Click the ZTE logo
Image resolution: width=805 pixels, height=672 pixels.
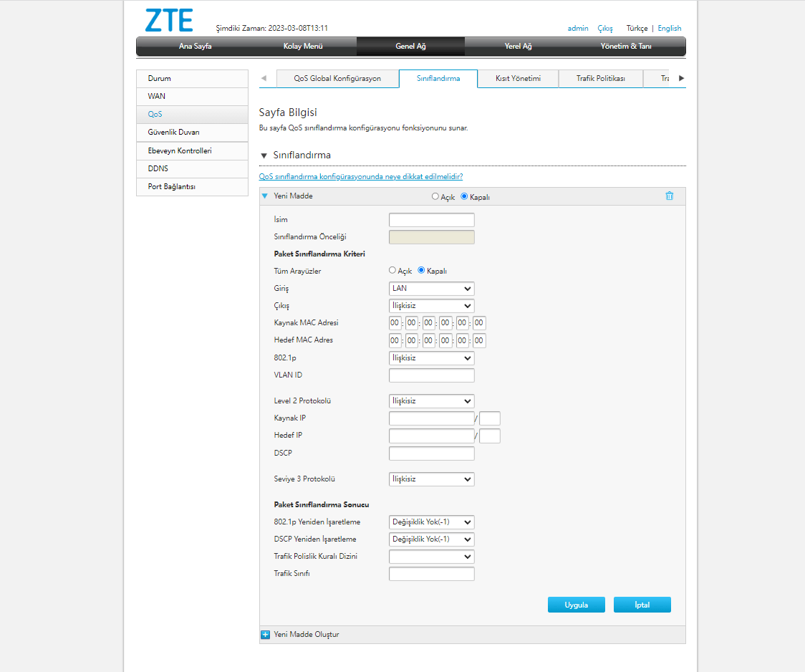168,20
